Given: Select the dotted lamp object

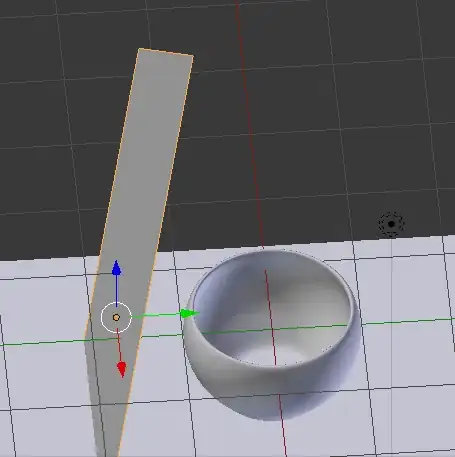Looking at the screenshot, I should click(391, 224).
